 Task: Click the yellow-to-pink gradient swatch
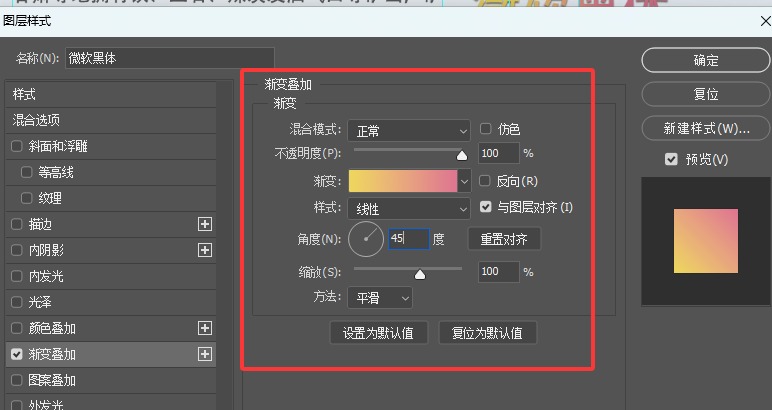(x=403, y=181)
